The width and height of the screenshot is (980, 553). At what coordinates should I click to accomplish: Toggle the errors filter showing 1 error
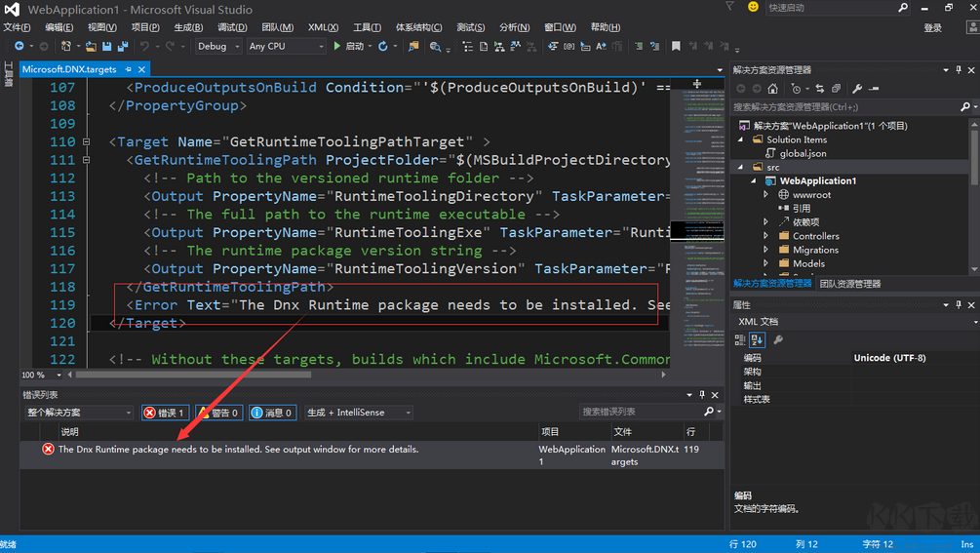[x=165, y=413]
